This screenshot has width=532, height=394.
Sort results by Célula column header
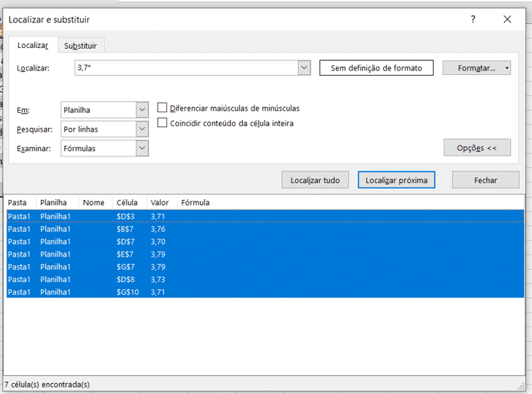pyautogui.click(x=129, y=203)
